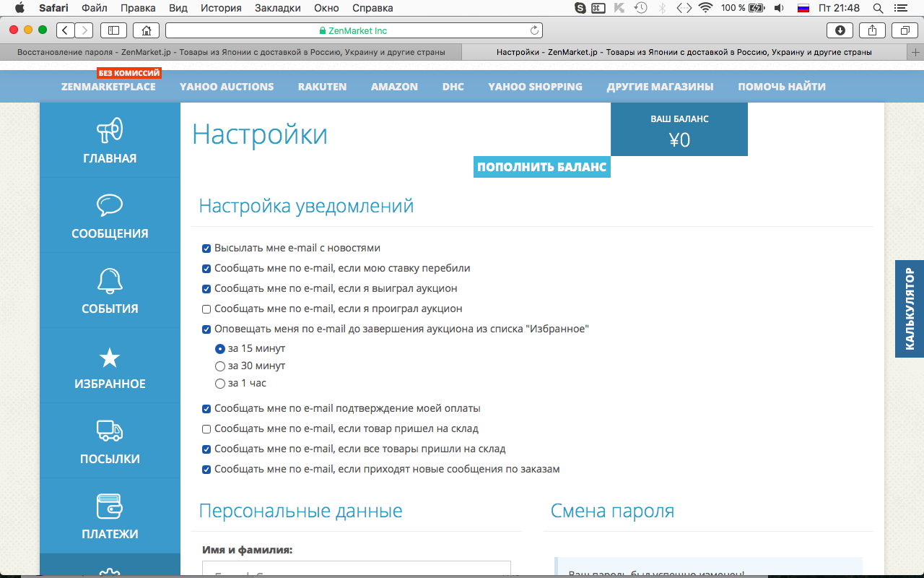
Task: Toggle checkbox 'если все товары пришли на склад'
Action: 206,449
